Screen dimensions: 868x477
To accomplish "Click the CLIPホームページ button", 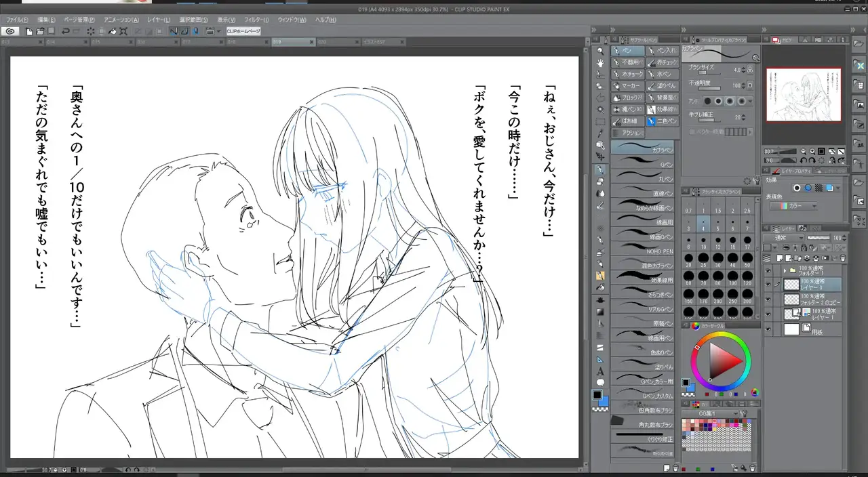I will point(243,31).
